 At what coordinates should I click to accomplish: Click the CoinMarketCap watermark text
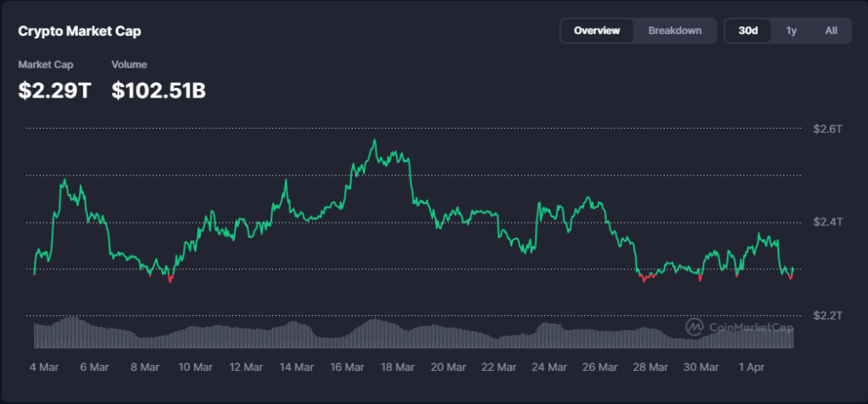coord(749,328)
